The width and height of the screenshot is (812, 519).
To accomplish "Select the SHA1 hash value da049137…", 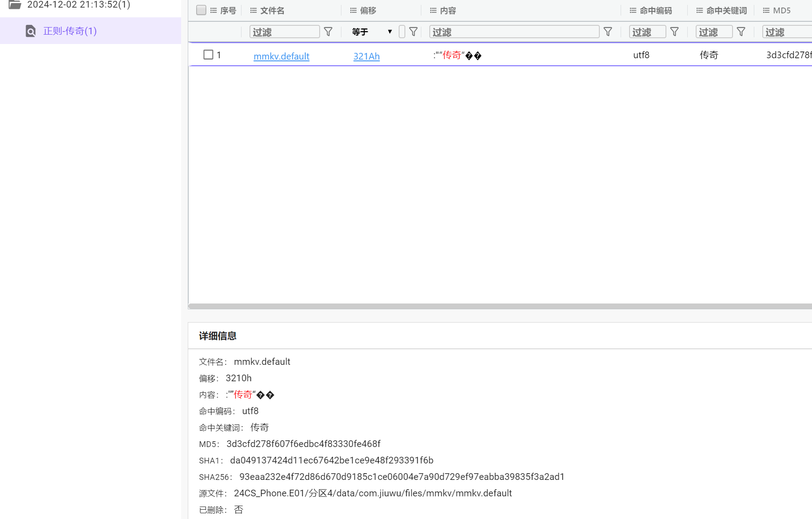I will pyautogui.click(x=332, y=460).
